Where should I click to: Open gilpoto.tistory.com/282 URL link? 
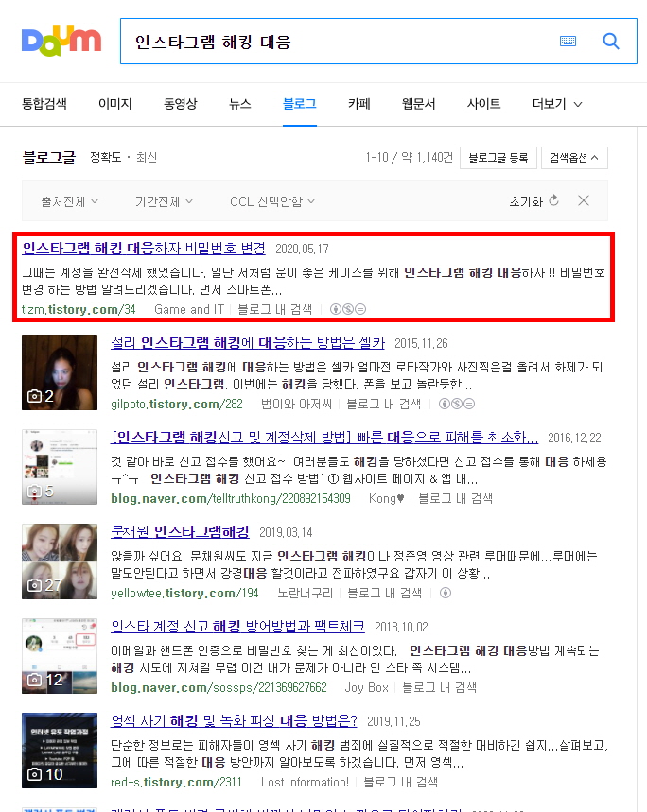coord(177,405)
